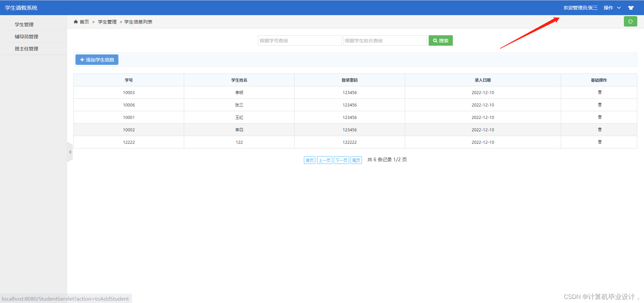Select student number cell 10003
644x303 pixels.
[129, 93]
